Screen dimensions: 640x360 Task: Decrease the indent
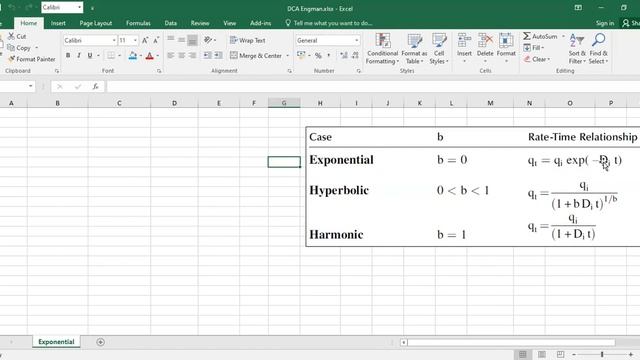(x=207, y=56)
